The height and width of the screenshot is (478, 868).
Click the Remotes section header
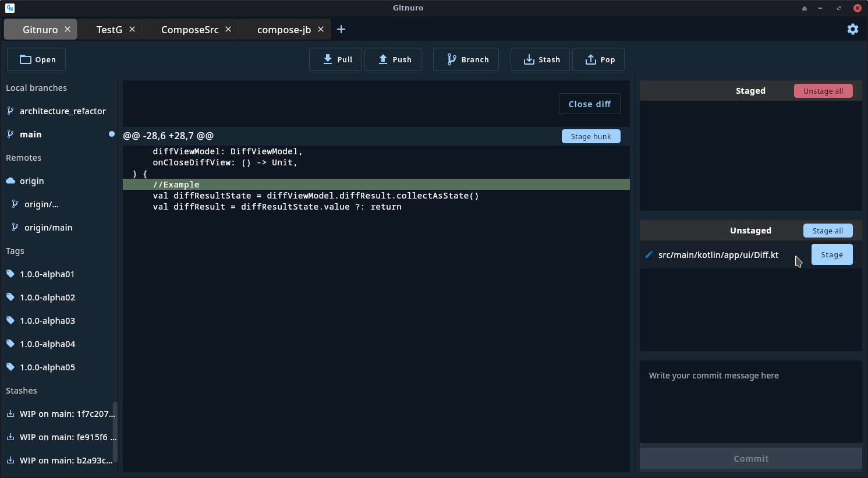[23, 158]
